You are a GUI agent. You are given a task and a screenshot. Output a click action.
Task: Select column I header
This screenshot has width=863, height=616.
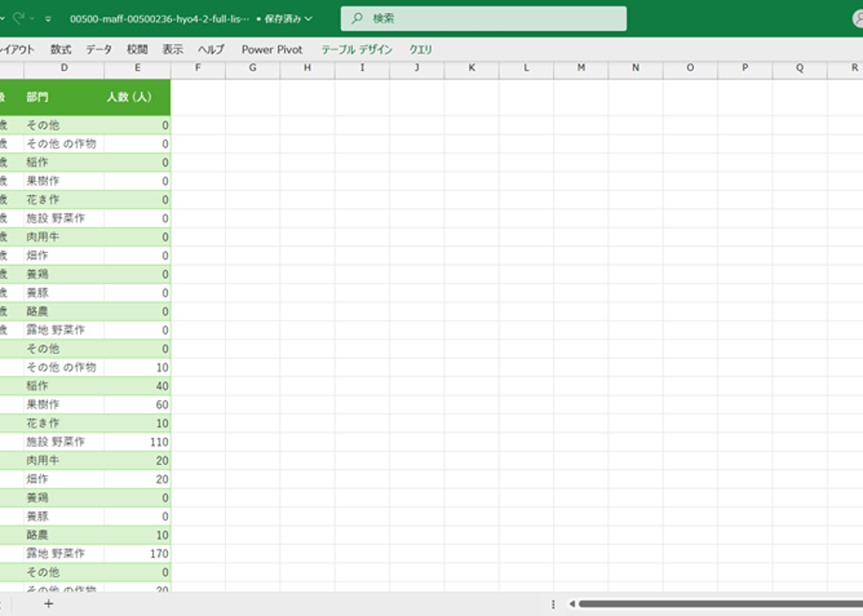pos(362,68)
